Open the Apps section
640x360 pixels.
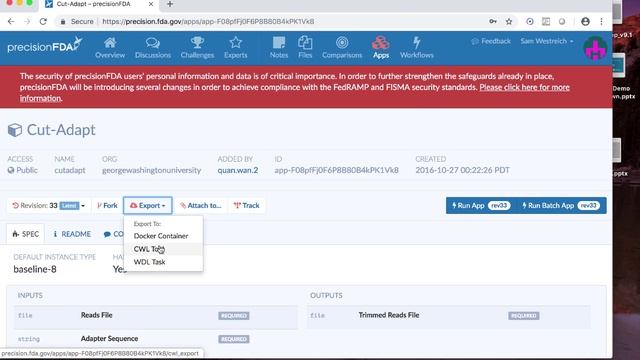pyautogui.click(x=380, y=48)
